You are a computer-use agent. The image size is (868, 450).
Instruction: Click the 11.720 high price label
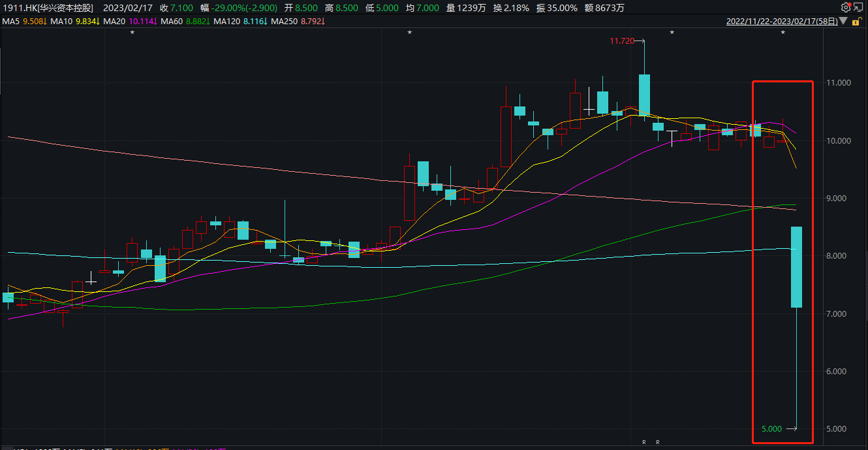[621, 41]
